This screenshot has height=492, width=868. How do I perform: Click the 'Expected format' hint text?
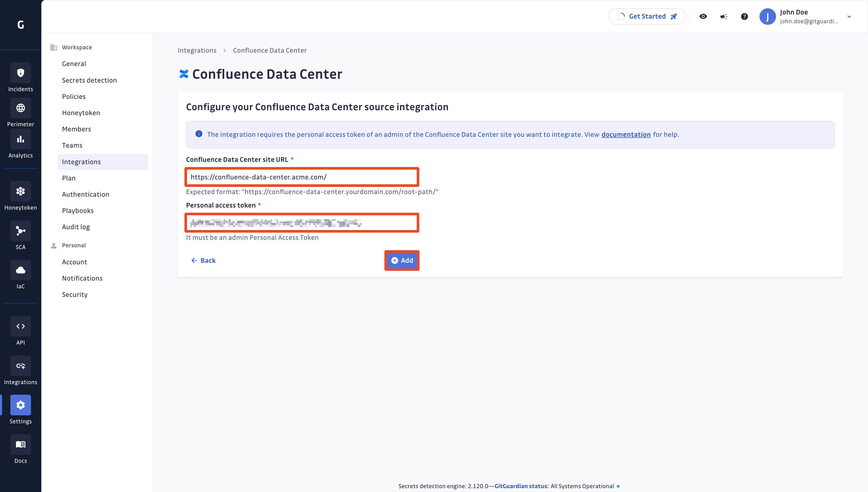[312, 192]
